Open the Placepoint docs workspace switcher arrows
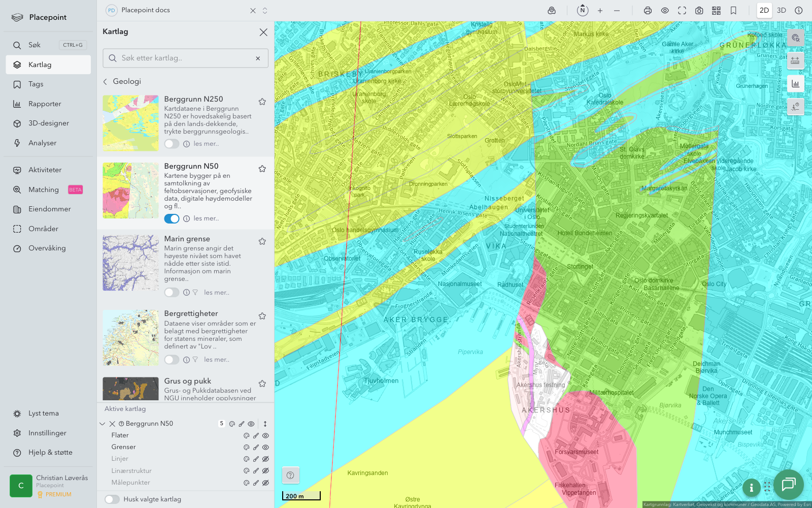The height and width of the screenshot is (508, 812). 265,11
